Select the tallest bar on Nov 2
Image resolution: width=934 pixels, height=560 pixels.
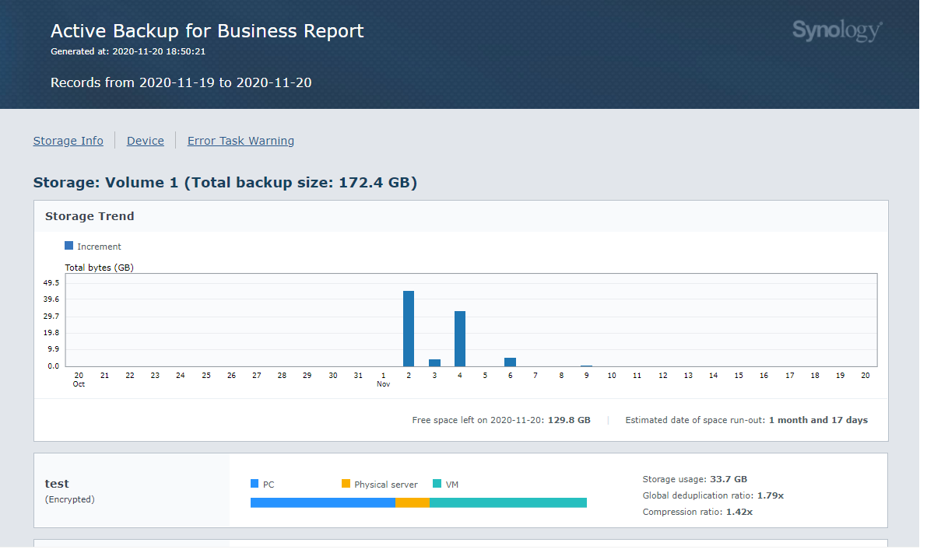coord(408,327)
